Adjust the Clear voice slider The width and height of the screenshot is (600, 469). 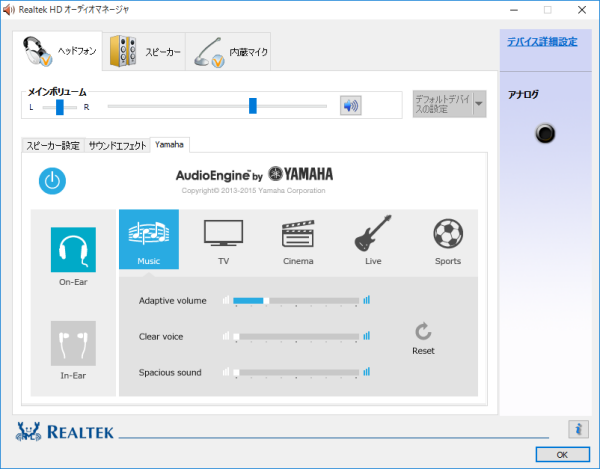[x=296, y=337]
